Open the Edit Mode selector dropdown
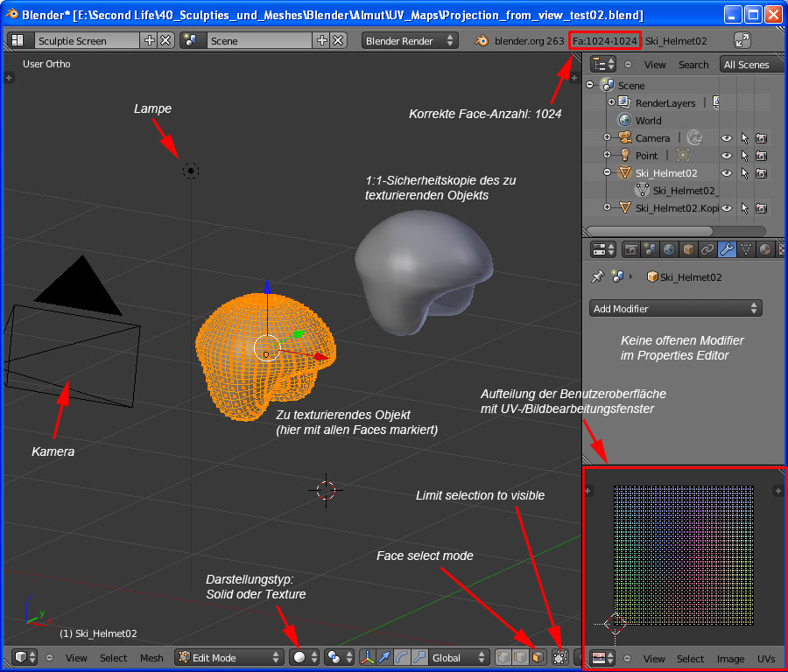 [x=229, y=657]
